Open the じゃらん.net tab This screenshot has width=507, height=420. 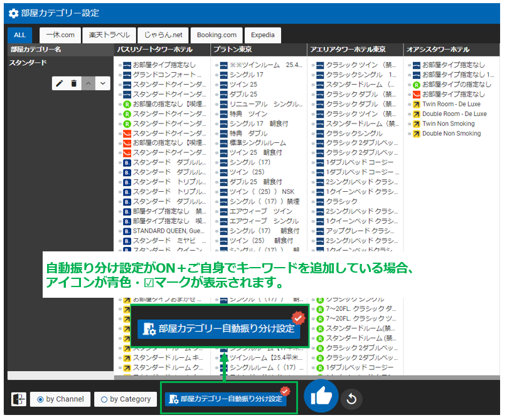click(163, 35)
